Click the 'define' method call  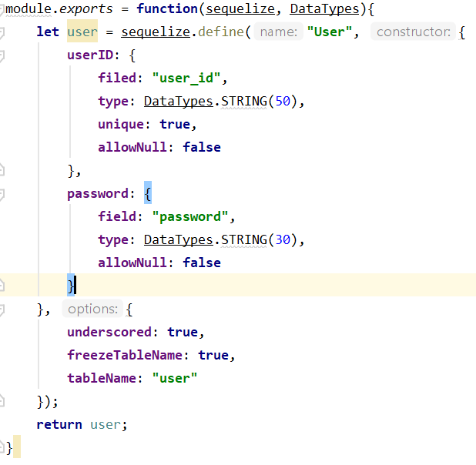(x=221, y=32)
